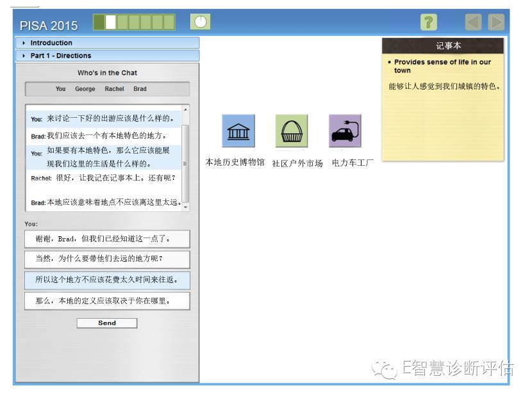Click the Chinese note translation on notepad
This screenshot has height=395, width=532.
click(x=444, y=86)
